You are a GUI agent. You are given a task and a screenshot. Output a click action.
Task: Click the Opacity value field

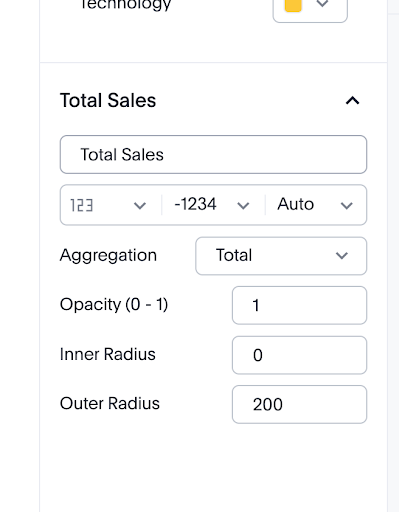pyautogui.click(x=299, y=305)
